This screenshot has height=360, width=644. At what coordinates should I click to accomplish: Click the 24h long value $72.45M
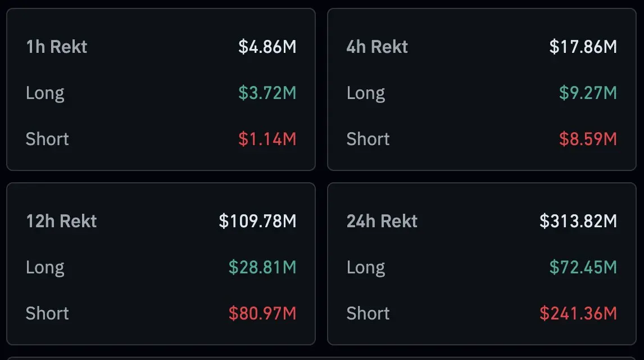coord(583,267)
